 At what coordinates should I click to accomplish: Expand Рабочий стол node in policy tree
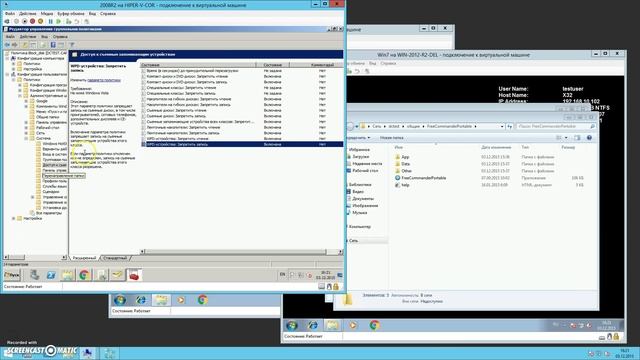tap(27, 128)
